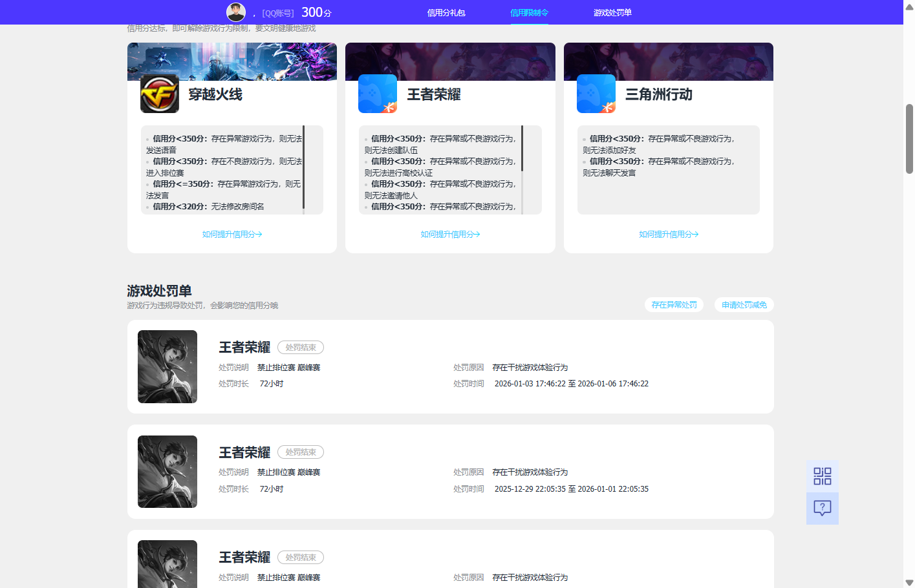Click the user avatar in header
The height and width of the screenshot is (588, 915).
point(235,12)
